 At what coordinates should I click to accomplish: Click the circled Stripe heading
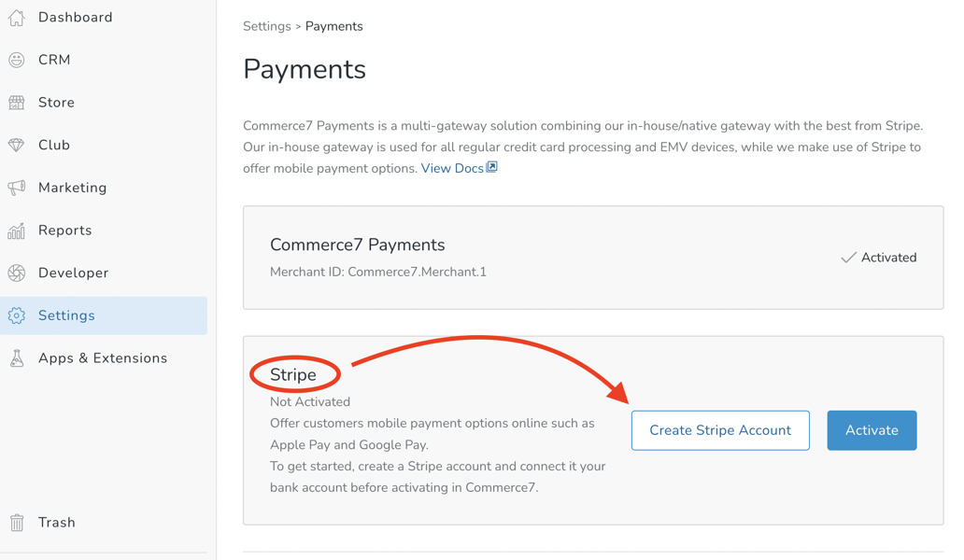[x=294, y=373]
